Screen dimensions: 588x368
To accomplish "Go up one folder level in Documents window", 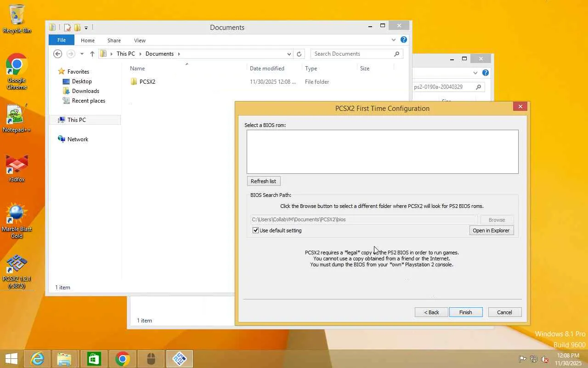I will 92,54.
